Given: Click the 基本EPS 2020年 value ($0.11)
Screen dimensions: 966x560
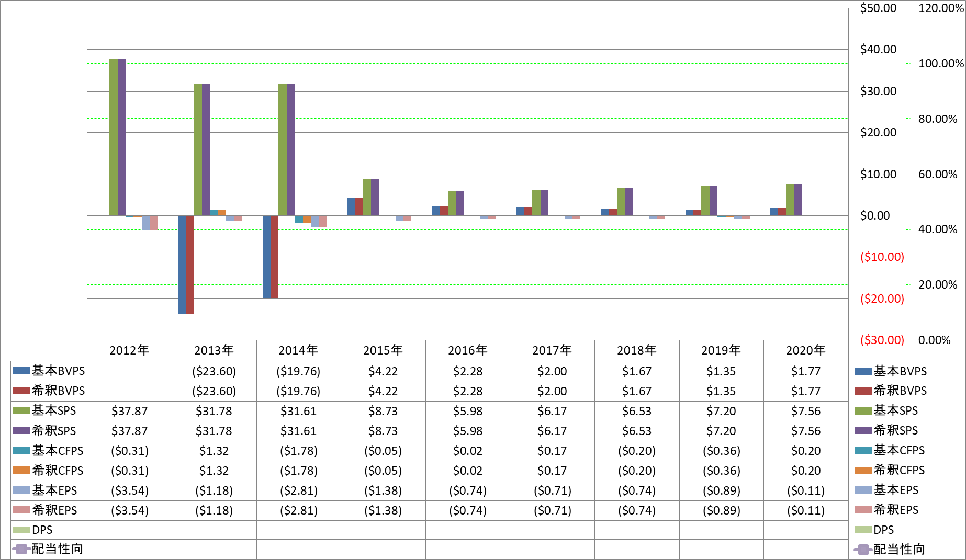Looking at the screenshot, I should coord(806,490).
